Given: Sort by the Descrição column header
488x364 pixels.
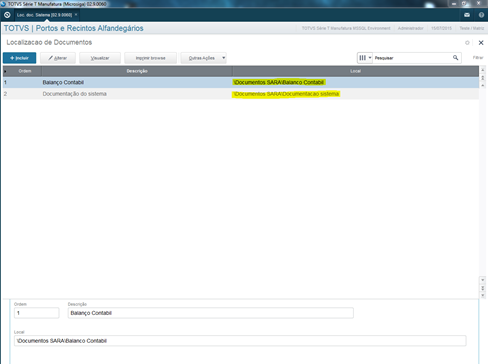Looking at the screenshot, I should click(137, 71).
